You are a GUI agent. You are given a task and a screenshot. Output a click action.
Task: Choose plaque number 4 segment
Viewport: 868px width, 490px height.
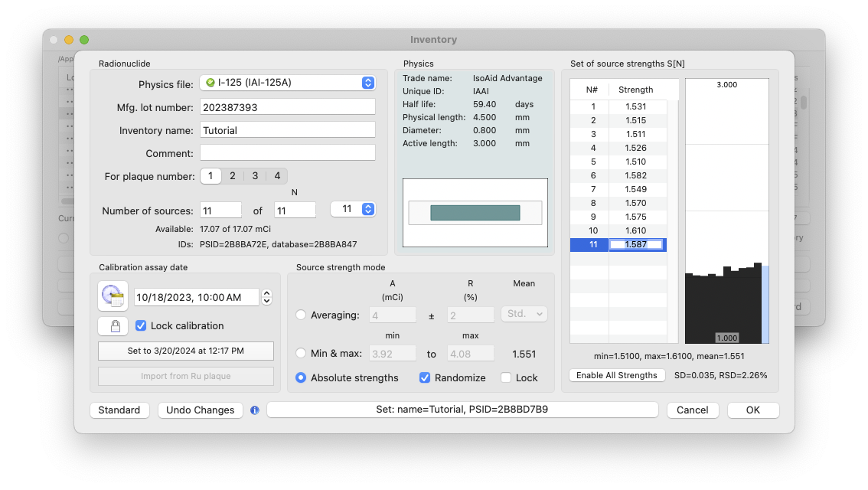(x=277, y=176)
